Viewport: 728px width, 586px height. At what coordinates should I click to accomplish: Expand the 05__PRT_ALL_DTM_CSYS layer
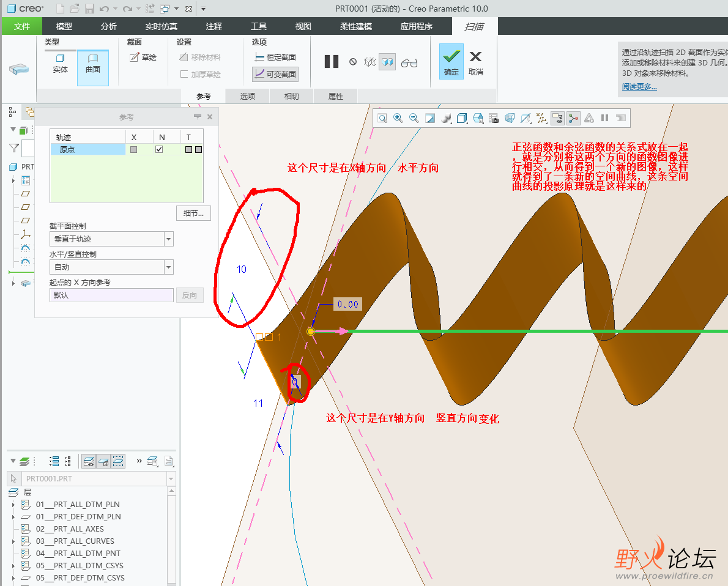click(13, 566)
